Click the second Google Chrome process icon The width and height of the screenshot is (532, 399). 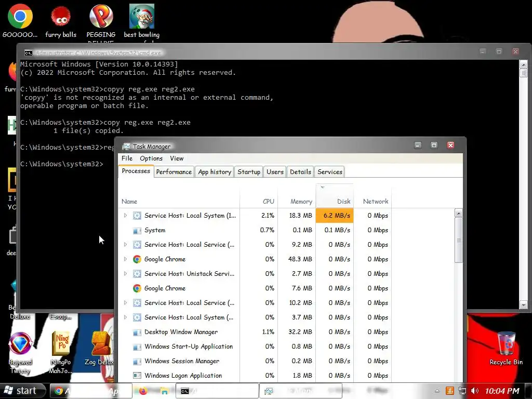pyautogui.click(x=137, y=288)
